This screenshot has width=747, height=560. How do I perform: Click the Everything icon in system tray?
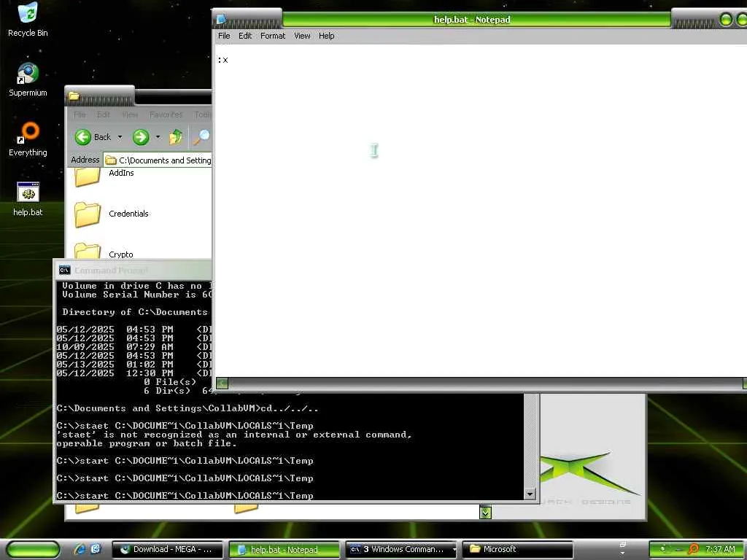[x=693, y=549]
